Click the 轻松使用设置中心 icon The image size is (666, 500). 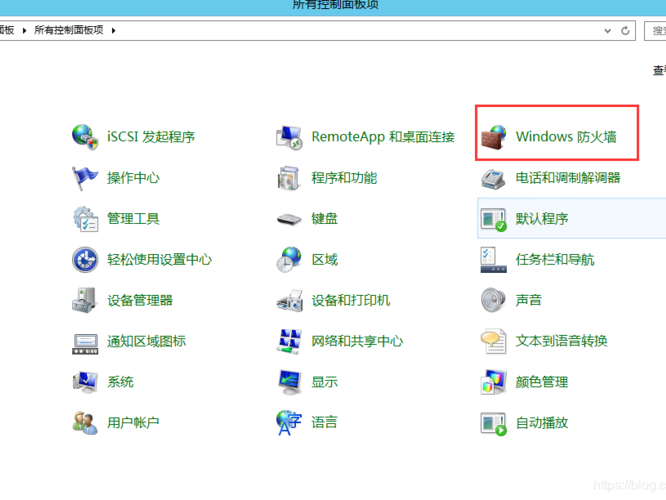85,260
